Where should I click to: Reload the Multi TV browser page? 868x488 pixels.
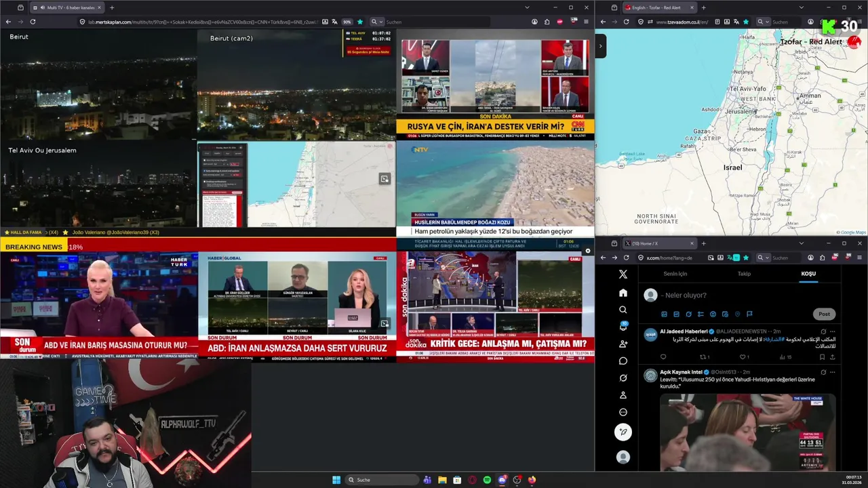(33, 22)
